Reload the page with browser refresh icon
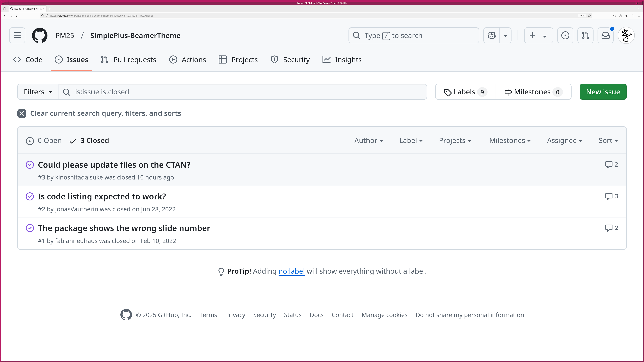 point(17,16)
